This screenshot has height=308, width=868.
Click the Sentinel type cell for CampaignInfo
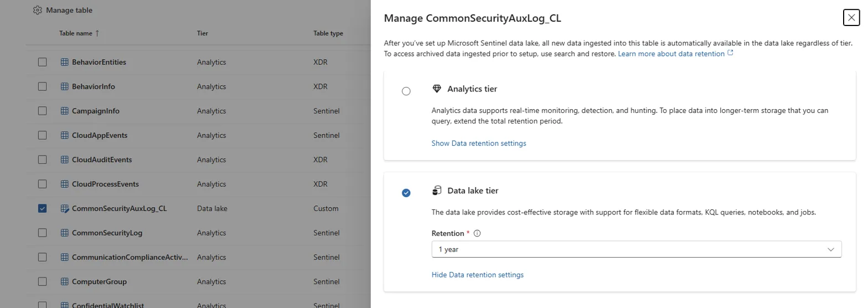click(326, 111)
